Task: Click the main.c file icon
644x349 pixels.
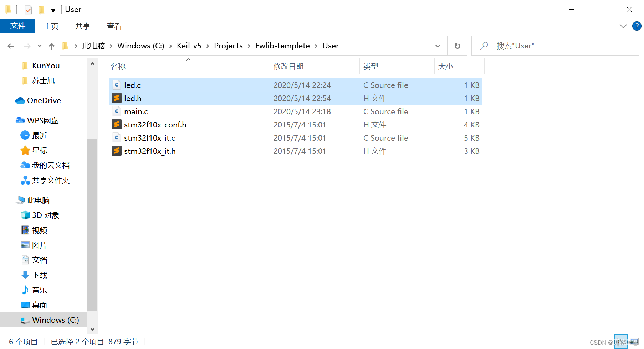Action: click(x=117, y=111)
